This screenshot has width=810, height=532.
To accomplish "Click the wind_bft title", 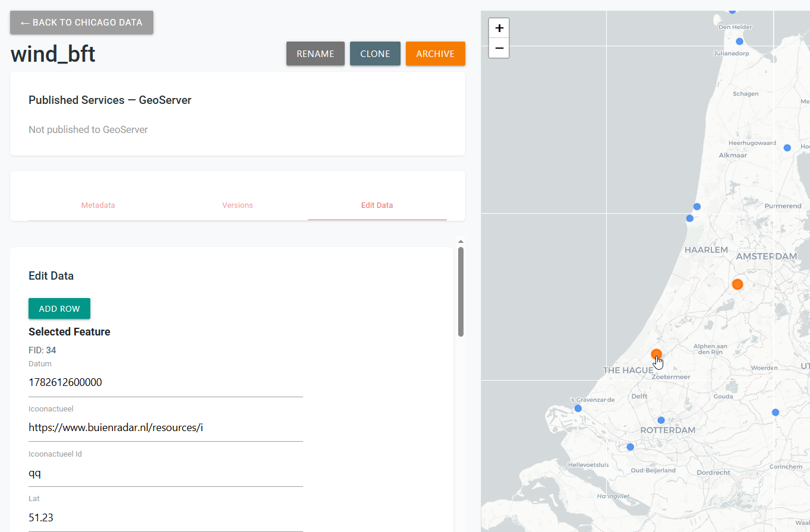I will point(53,54).
